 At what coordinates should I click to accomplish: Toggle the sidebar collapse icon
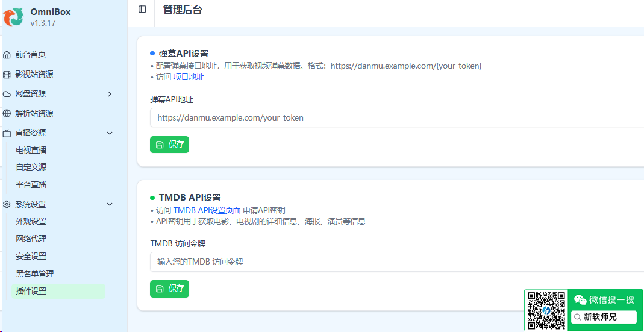point(142,9)
